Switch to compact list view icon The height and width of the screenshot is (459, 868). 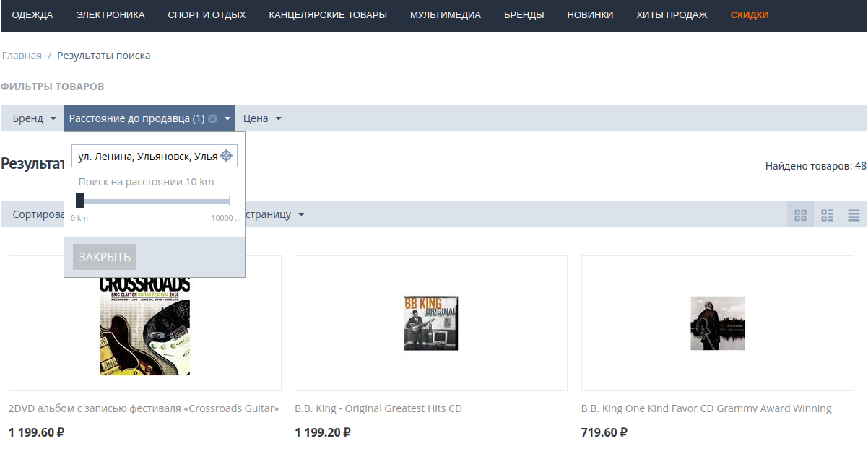coord(854,215)
